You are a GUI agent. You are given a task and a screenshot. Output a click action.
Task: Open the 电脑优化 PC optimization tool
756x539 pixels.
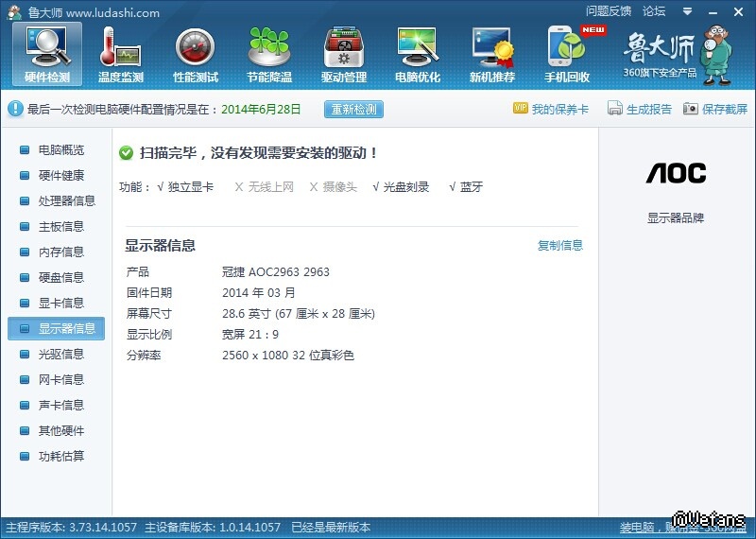(x=418, y=54)
